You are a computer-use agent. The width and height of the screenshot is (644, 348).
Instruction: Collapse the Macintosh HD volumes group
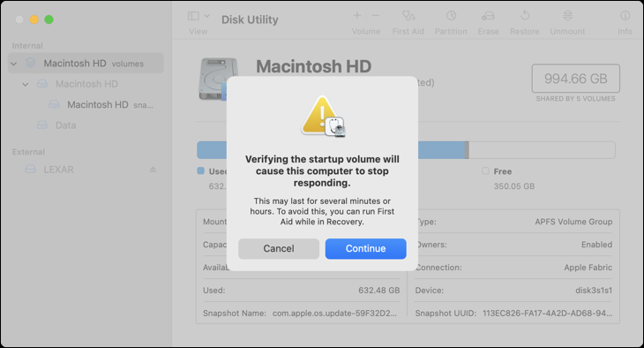click(14, 64)
